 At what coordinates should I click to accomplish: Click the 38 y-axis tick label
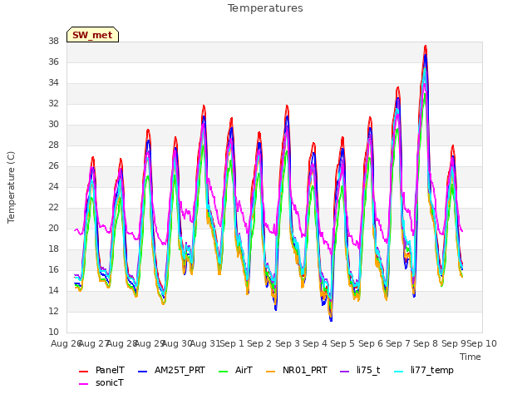click(53, 42)
